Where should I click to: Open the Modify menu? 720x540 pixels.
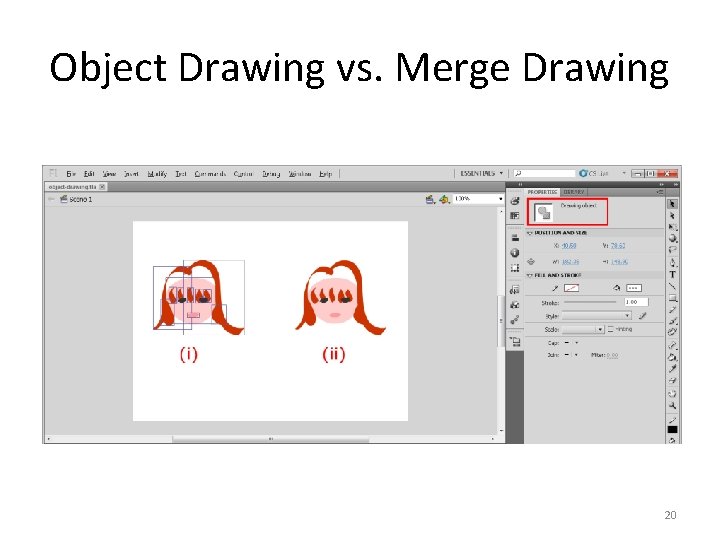pyautogui.click(x=157, y=174)
